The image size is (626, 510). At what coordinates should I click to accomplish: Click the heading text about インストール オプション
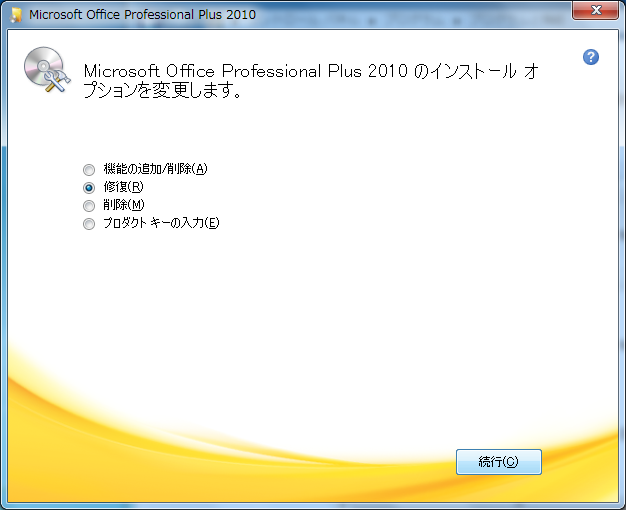pyautogui.click(x=311, y=81)
